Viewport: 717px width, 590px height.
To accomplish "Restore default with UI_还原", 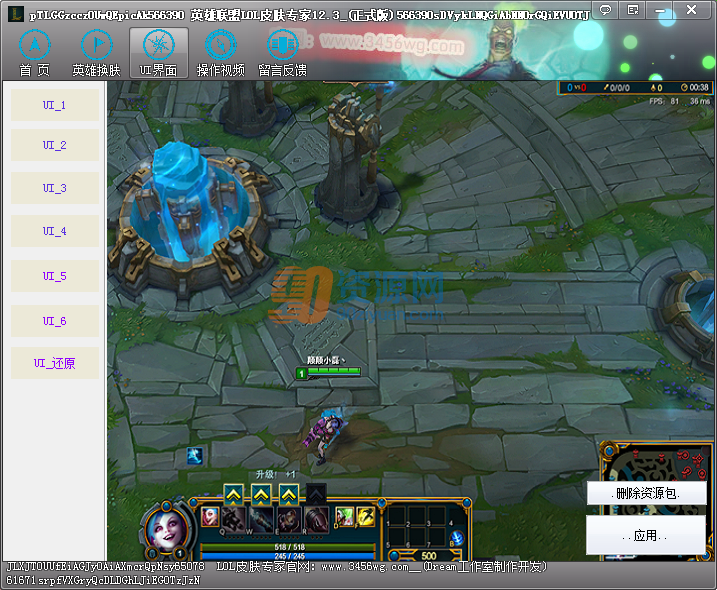I will [x=55, y=363].
